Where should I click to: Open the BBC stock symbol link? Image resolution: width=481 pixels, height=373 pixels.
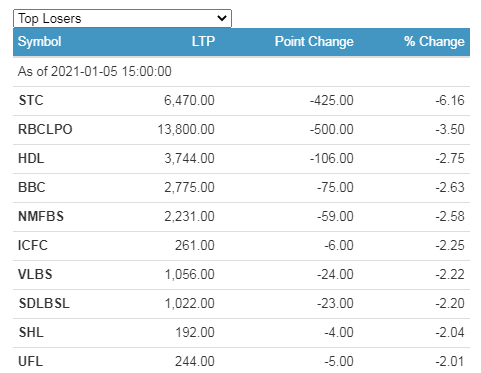(x=32, y=187)
